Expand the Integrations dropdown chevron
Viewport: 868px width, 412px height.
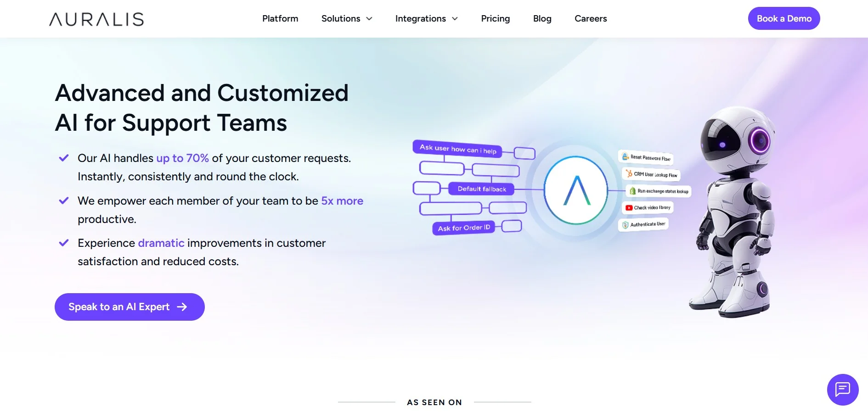pos(455,19)
